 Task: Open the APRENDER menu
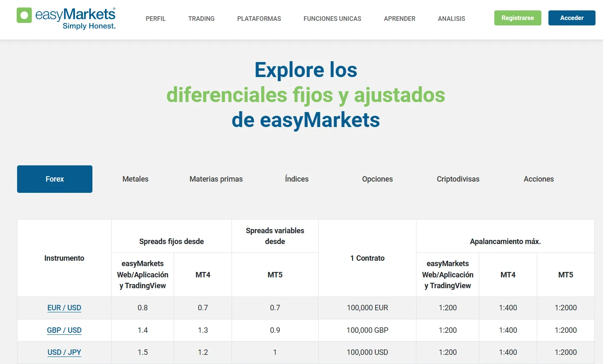(x=400, y=19)
